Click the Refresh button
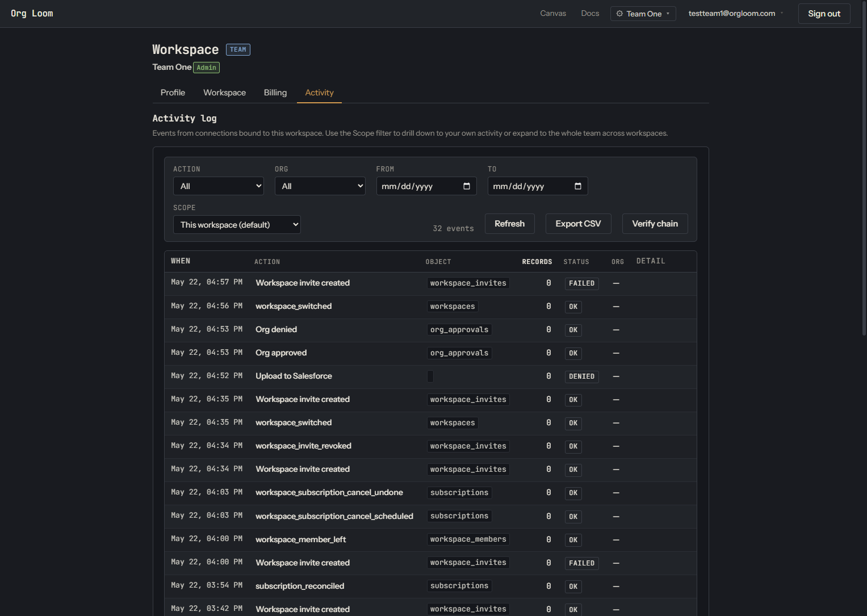 click(x=509, y=224)
